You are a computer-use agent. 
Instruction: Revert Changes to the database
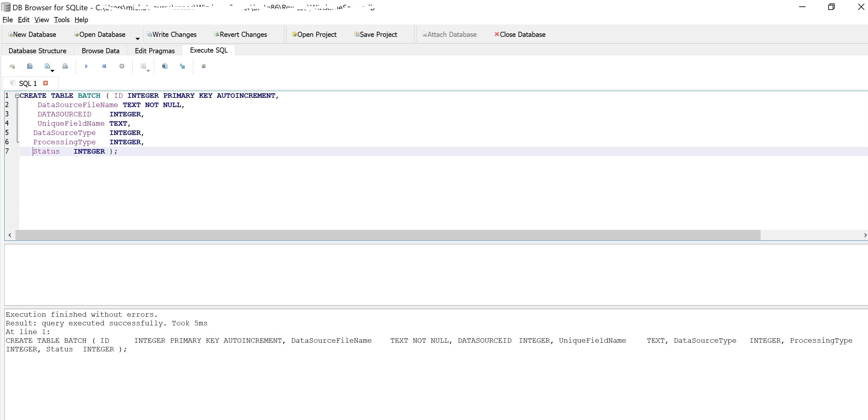pyautogui.click(x=241, y=34)
